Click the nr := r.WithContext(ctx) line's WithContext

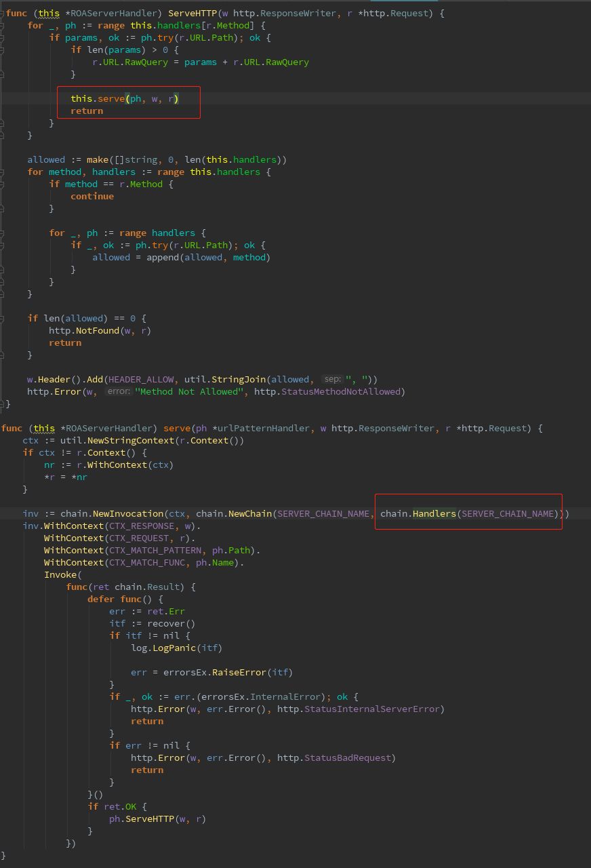point(117,465)
